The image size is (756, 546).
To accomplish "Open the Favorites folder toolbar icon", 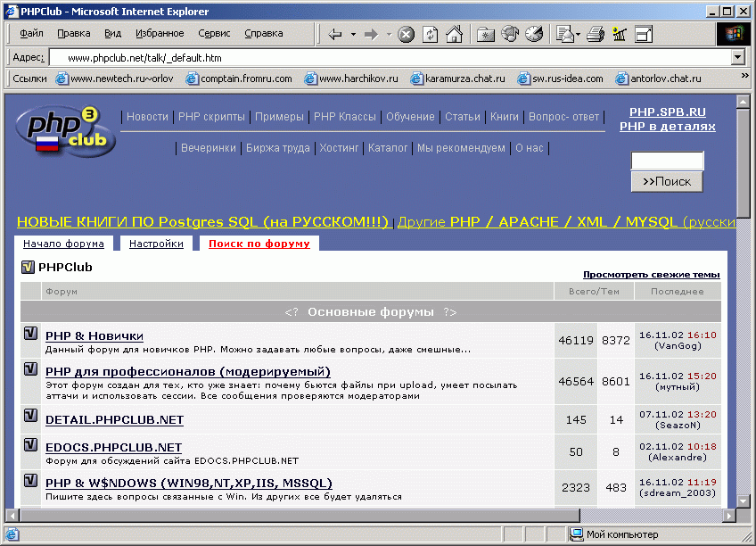I will 486,34.
